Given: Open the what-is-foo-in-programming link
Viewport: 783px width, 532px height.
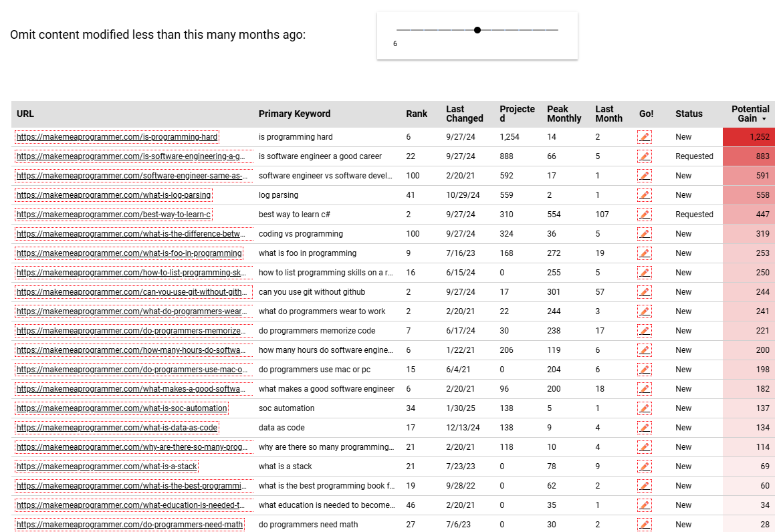Looking at the screenshot, I should (x=129, y=253).
